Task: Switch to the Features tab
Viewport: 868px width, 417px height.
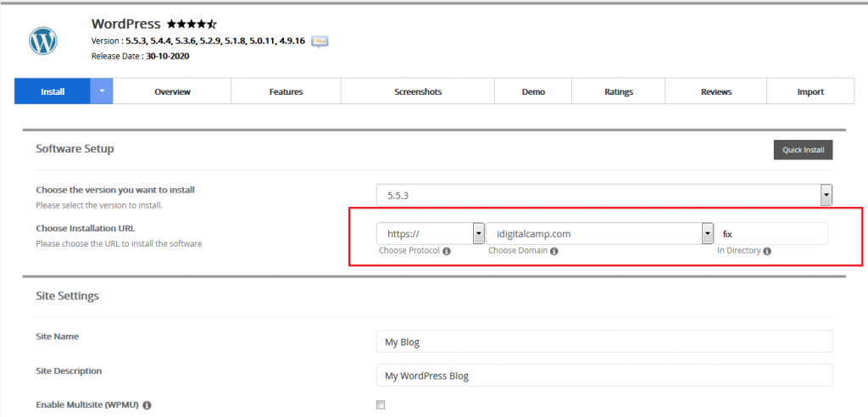Action: click(287, 92)
